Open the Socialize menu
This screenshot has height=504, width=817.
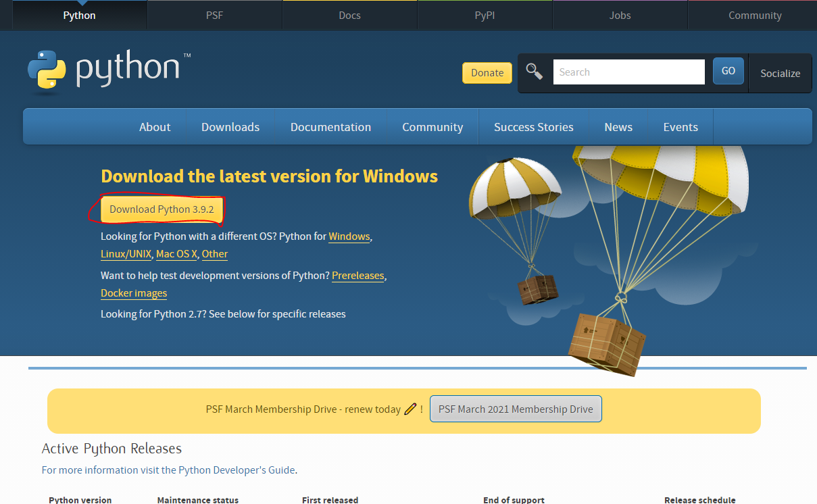coord(781,73)
